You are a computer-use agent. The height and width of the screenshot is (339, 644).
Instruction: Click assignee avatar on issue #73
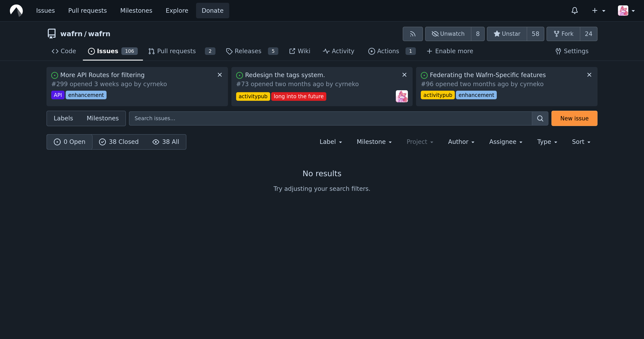coord(401,96)
